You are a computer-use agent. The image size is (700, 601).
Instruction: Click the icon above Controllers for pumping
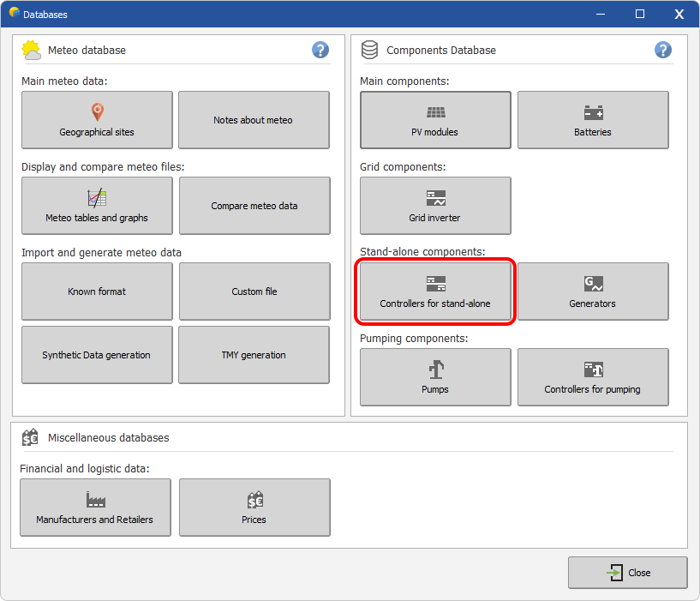click(x=593, y=370)
